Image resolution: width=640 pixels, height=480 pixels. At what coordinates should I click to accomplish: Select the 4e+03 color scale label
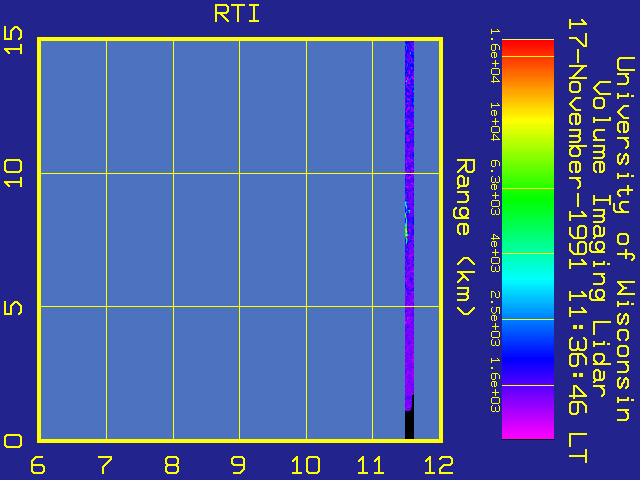494,253
